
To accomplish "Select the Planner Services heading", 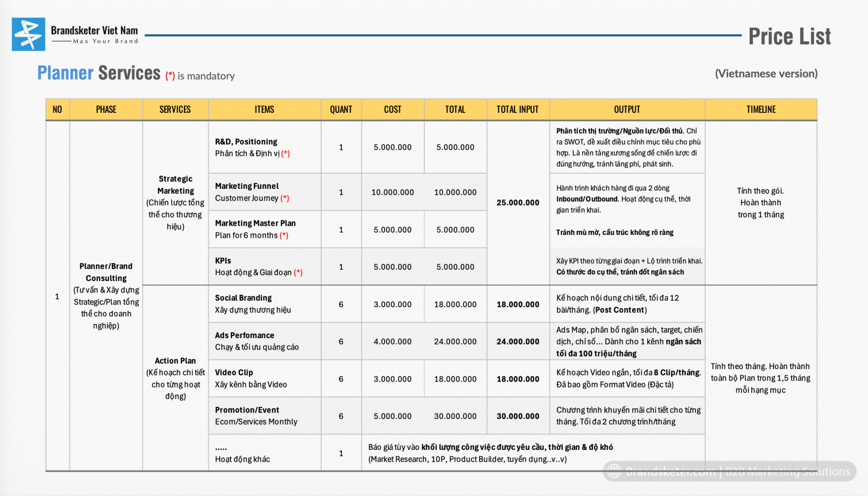I will (99, 73).
